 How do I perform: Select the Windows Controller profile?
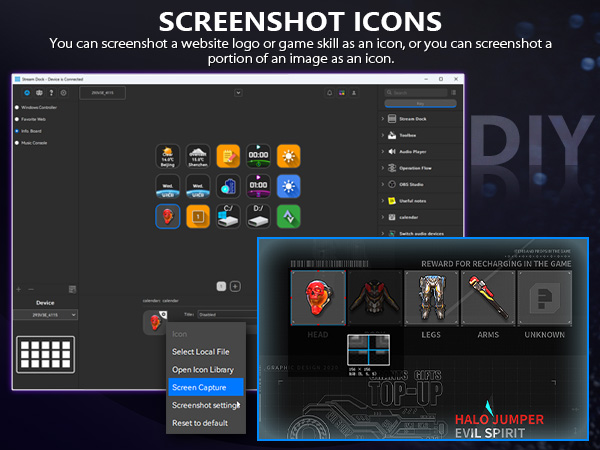pos(37,108)
